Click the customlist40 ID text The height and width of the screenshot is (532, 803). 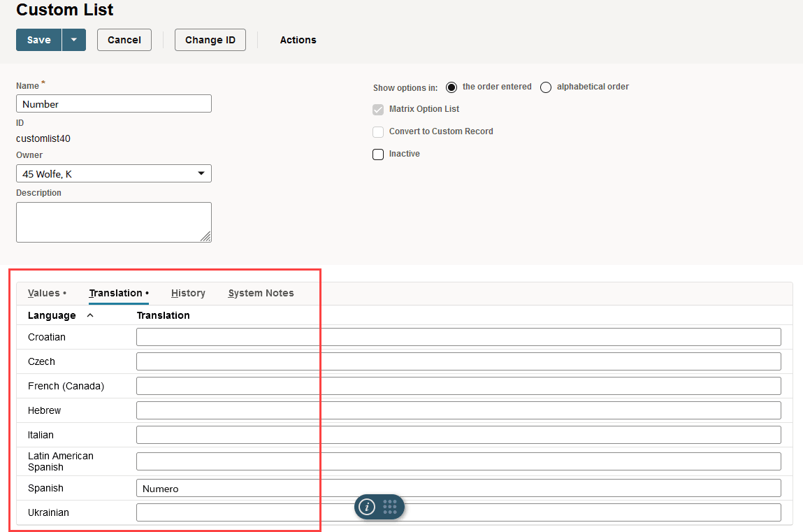(x=43, y=138)
